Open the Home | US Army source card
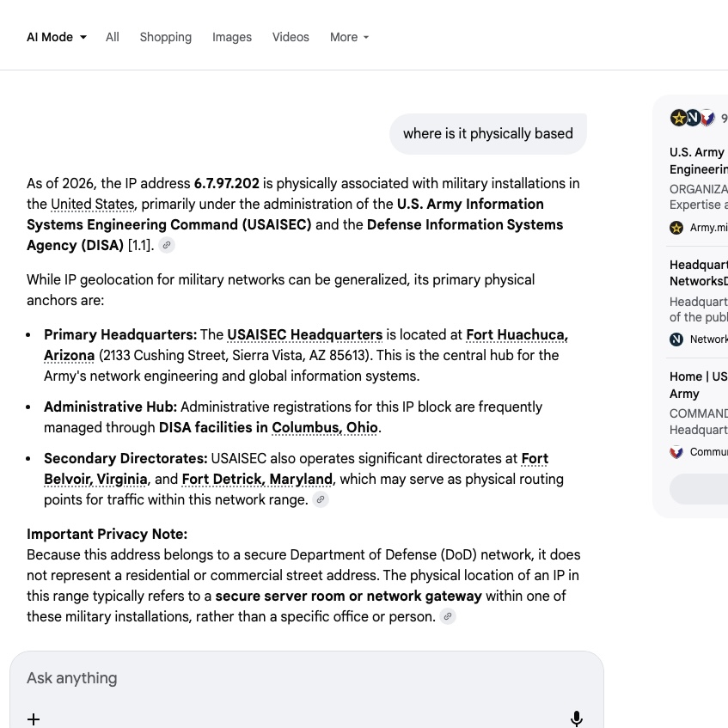The width and height of the screenshot is (728, 728). [x=698, y=414]
